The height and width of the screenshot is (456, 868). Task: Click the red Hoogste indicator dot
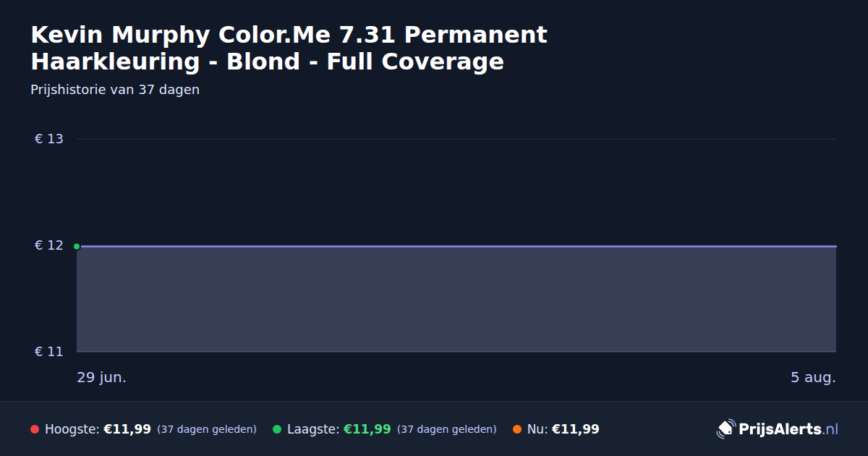tap(34, 429)
